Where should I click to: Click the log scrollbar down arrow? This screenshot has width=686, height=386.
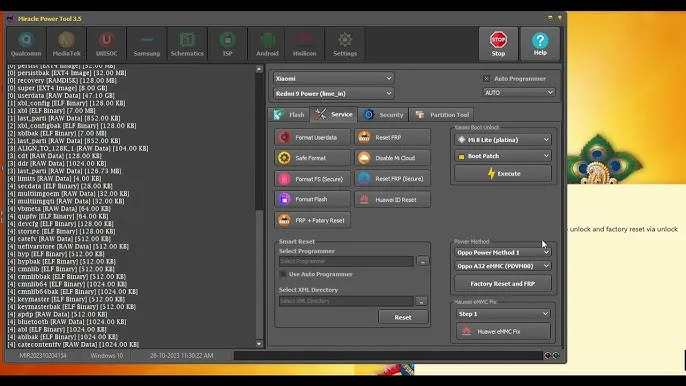tap(259, 344)
